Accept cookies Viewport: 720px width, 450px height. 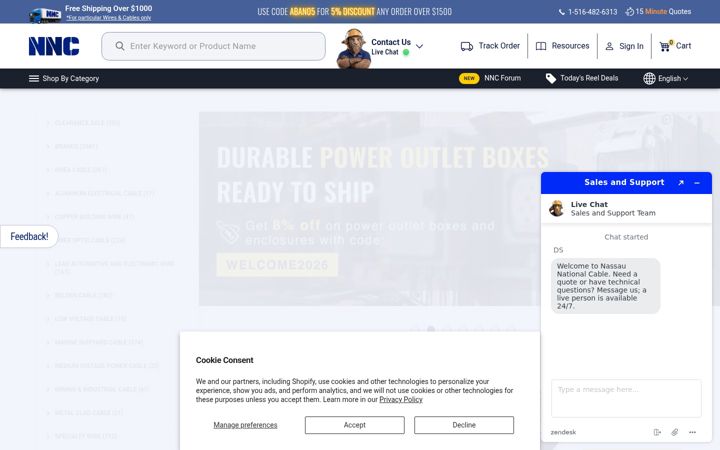[x=354, y=425]
